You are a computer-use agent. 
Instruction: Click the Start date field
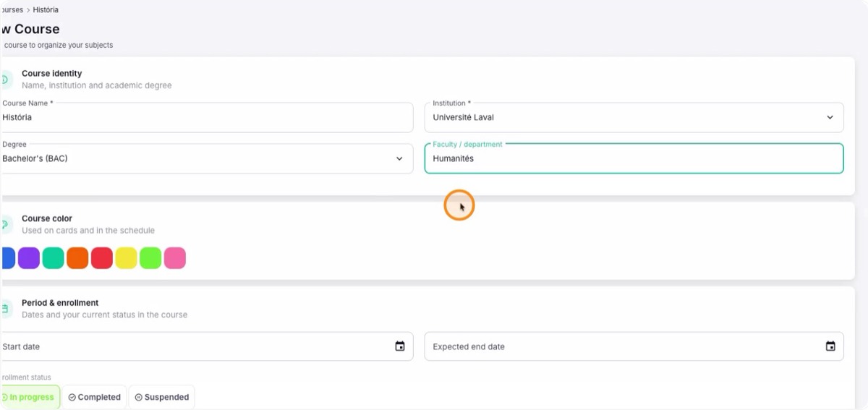coord(206,346)
